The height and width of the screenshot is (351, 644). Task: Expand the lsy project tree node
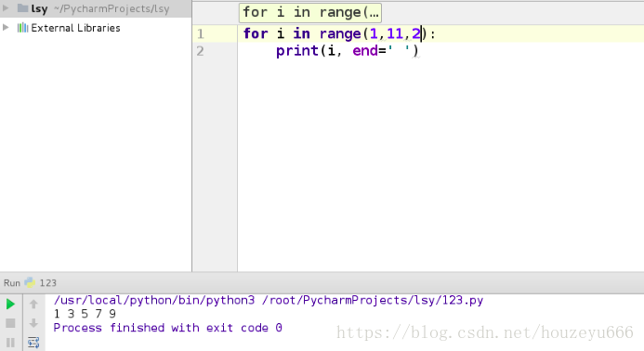[x=6, y=7]
